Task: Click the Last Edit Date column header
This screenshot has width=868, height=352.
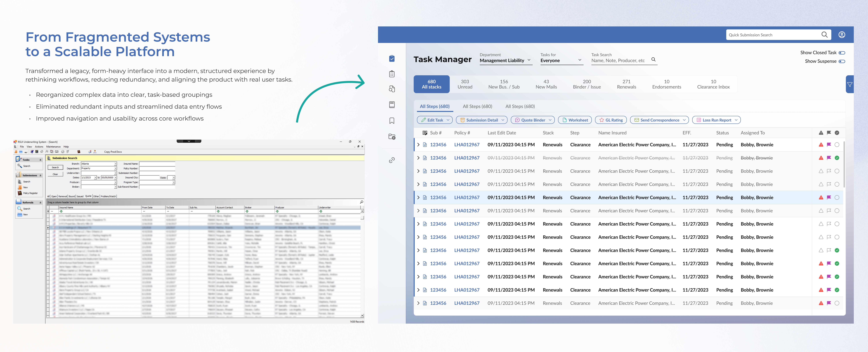Action: [x=502, y=133]
